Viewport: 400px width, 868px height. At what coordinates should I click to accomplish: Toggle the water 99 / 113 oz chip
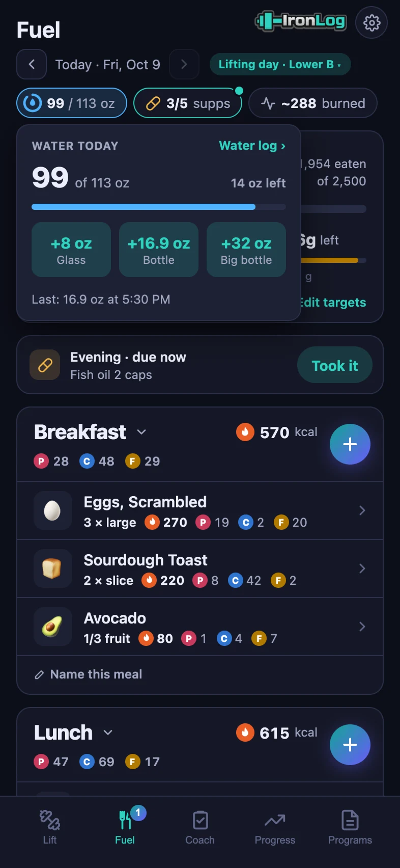point(72,103)
